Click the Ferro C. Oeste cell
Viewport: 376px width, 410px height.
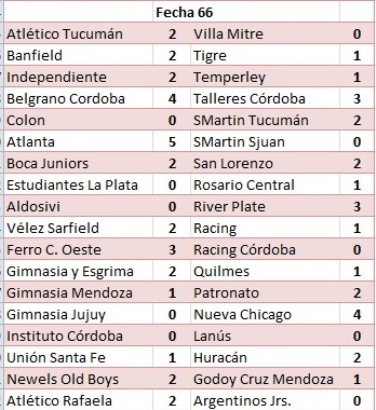point(78,250)
